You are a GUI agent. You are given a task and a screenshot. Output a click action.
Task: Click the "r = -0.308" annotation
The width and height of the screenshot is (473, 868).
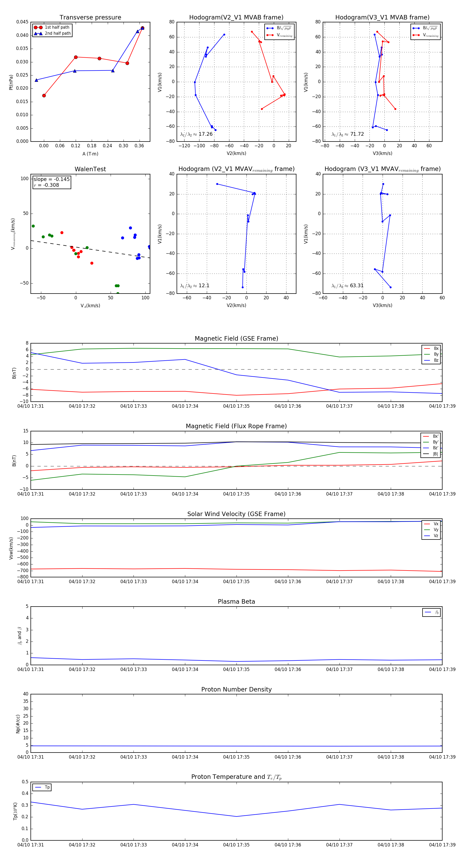coord(46,185)
